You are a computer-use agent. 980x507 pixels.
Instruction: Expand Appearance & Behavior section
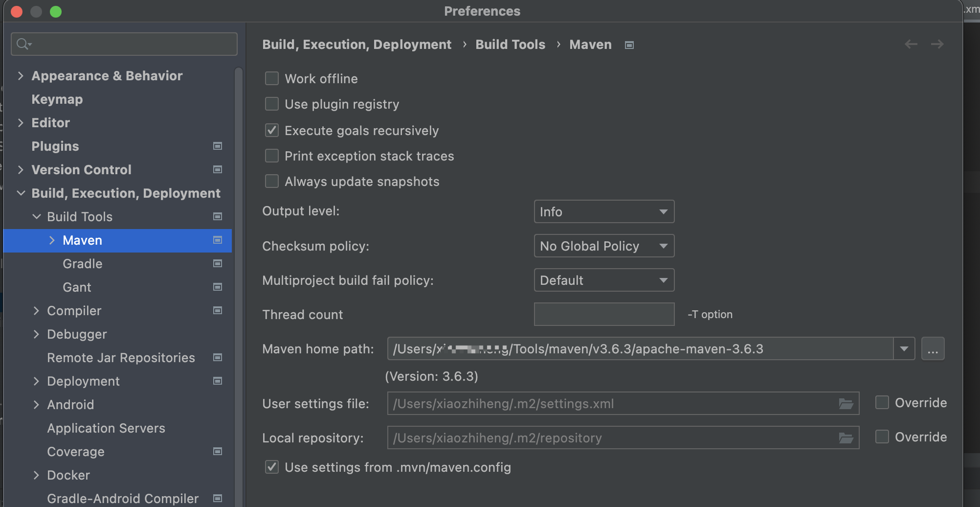coord(21,75)
